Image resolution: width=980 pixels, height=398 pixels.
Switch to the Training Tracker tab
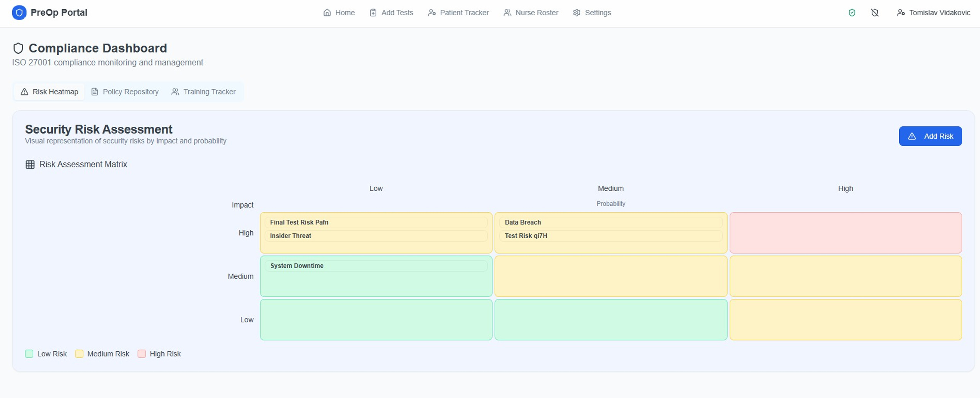pos(203,92)
